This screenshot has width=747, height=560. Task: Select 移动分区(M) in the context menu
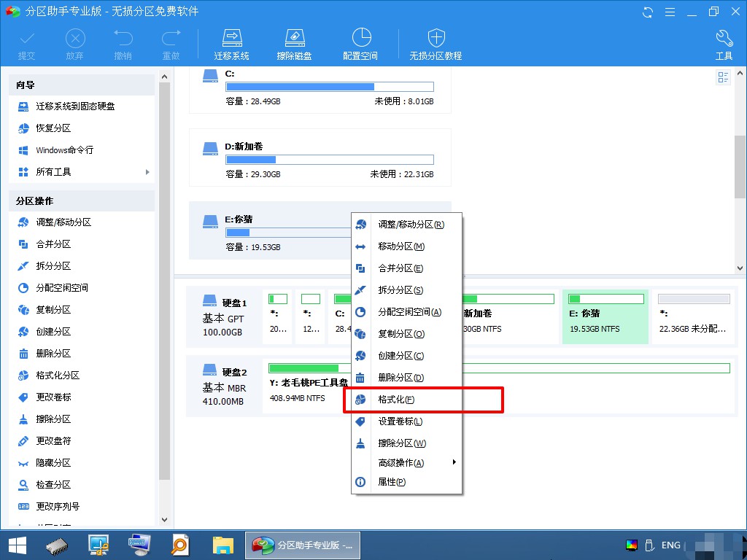(x=406, y=246)
